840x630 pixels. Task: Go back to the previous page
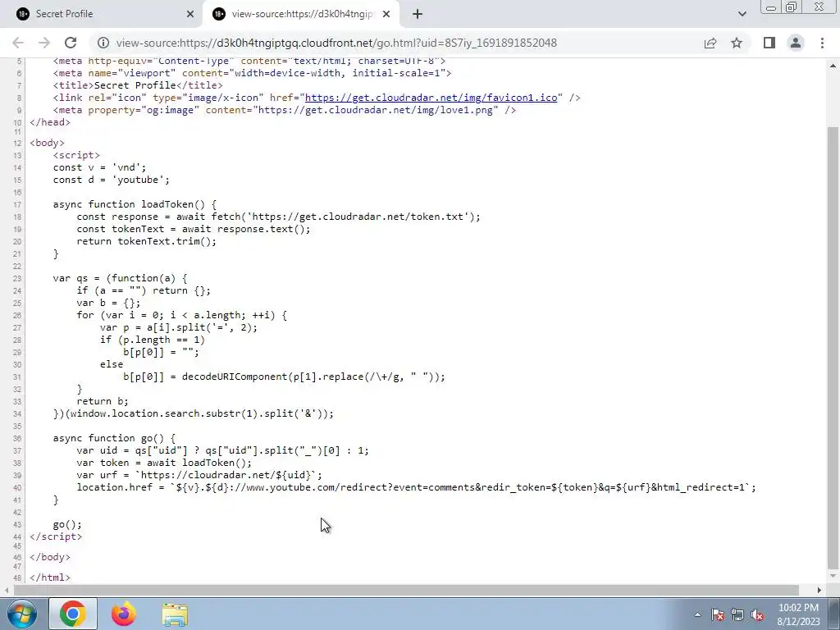(x=18, y=43)
